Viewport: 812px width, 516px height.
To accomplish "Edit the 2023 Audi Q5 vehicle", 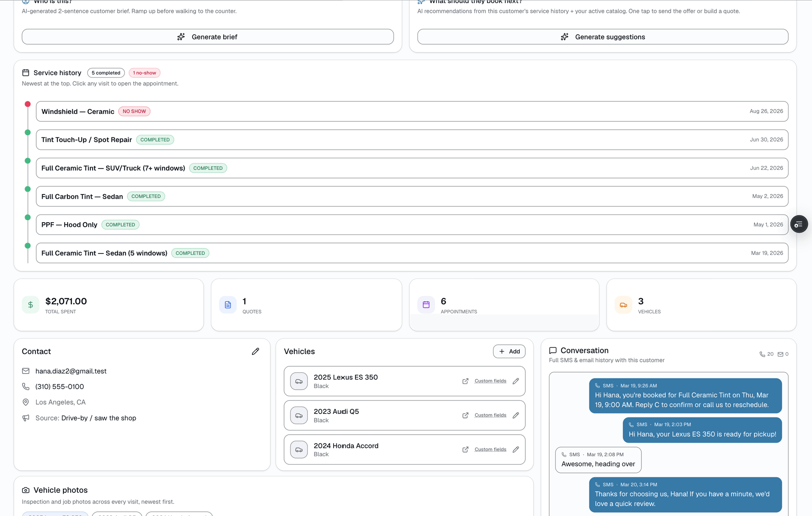I will tap(516, 415).
